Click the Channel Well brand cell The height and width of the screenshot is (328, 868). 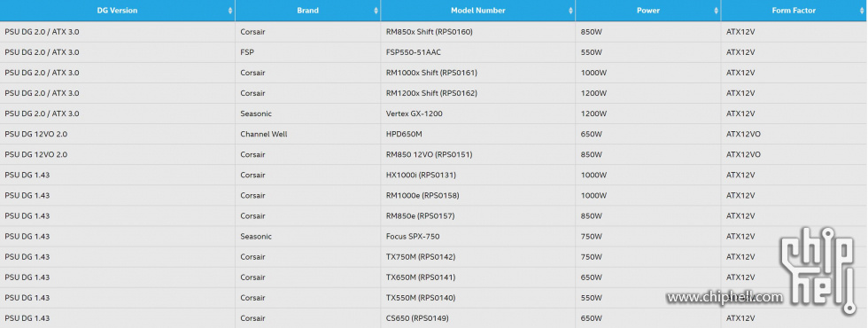[264, 134]
